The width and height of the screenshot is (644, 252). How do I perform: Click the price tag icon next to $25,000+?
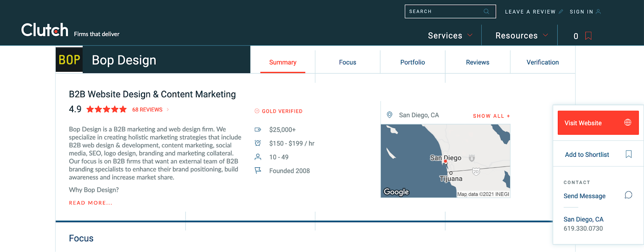tap(258, 130)
